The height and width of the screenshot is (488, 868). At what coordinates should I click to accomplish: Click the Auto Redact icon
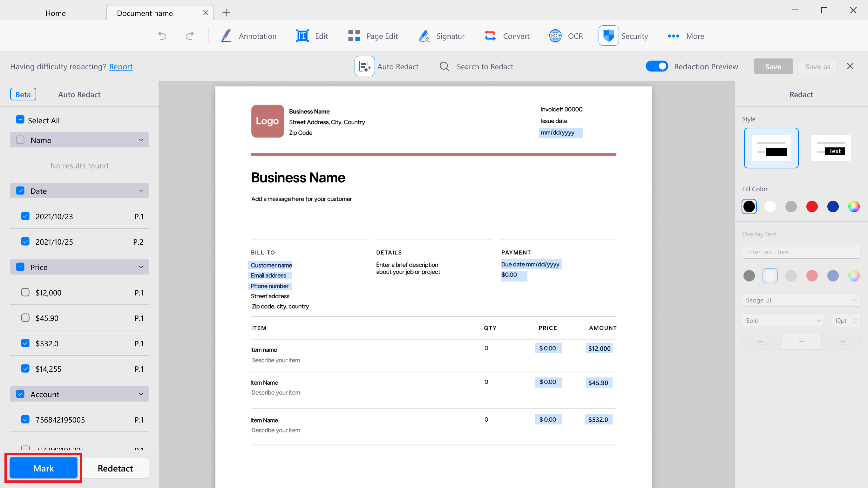pyautogui.click(x=364, y=66)
